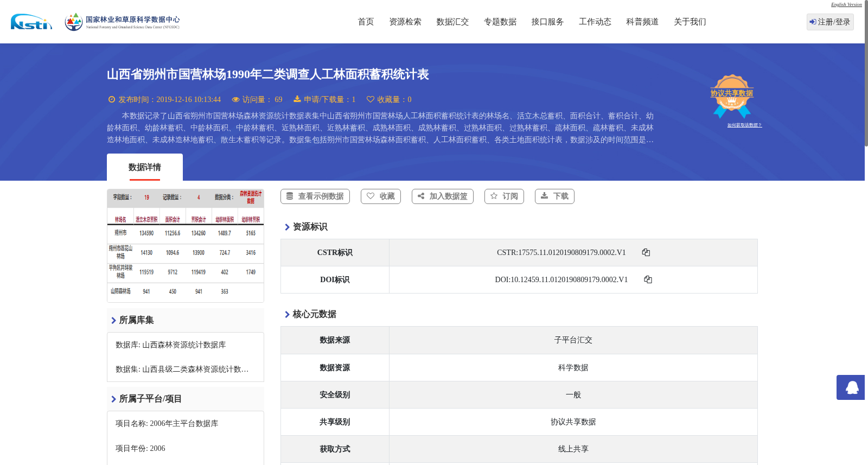
Task: Click 项目名称: 2006年主平台数据库
Action: pyautogui.click(x=167, y=424)
